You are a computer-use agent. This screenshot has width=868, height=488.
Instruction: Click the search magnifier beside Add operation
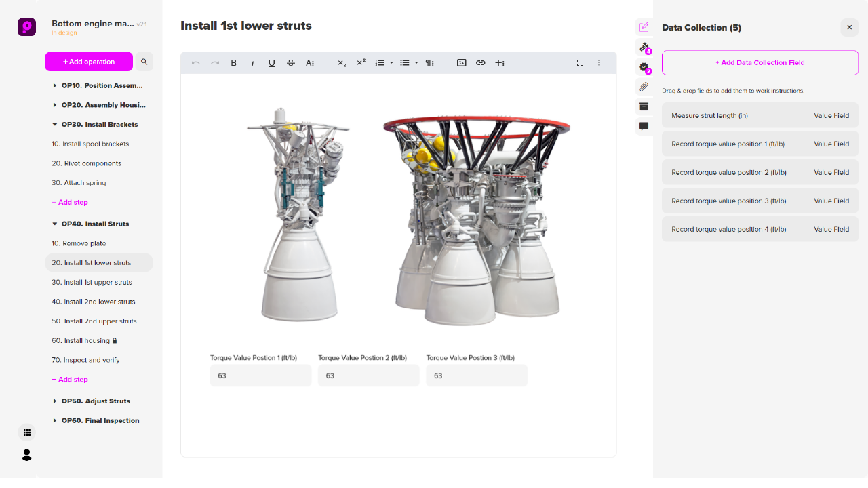click(144, 61)
